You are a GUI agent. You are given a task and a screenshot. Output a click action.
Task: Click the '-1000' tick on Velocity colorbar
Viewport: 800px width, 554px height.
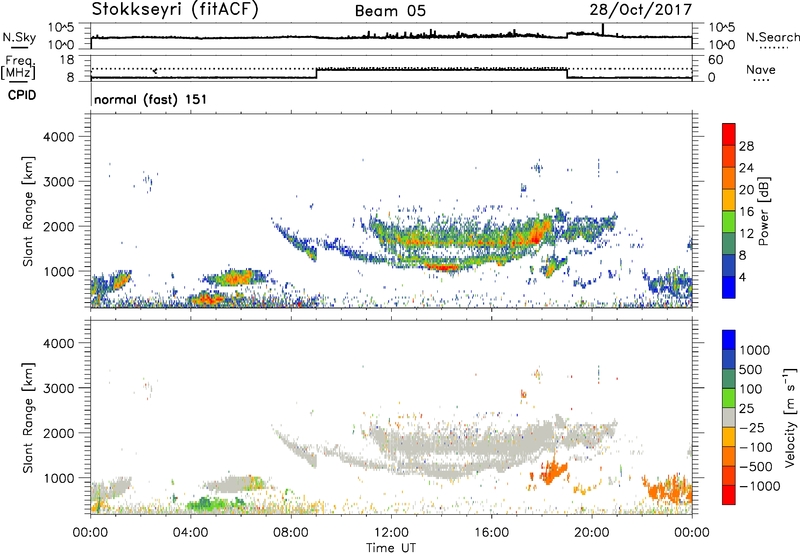(759, 486)
